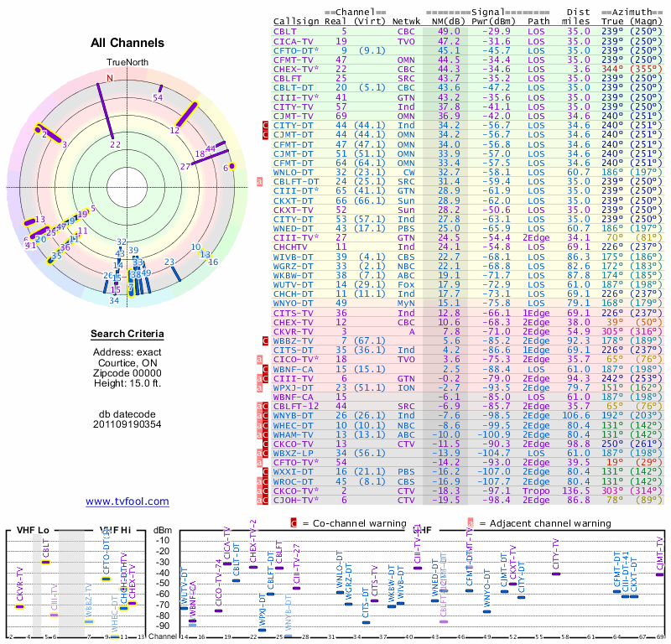Viewport: 671px width, 644px height.
Task: Click the CITY-TV signal marker in UHF chart
Action: [x=556, y=574]
